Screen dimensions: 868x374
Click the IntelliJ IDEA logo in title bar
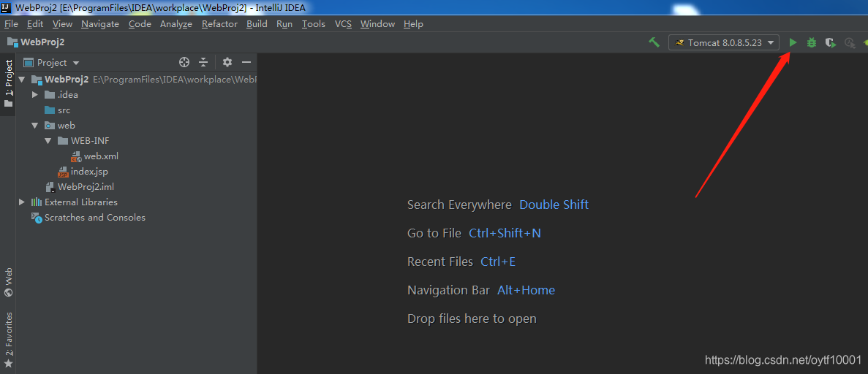7,8
